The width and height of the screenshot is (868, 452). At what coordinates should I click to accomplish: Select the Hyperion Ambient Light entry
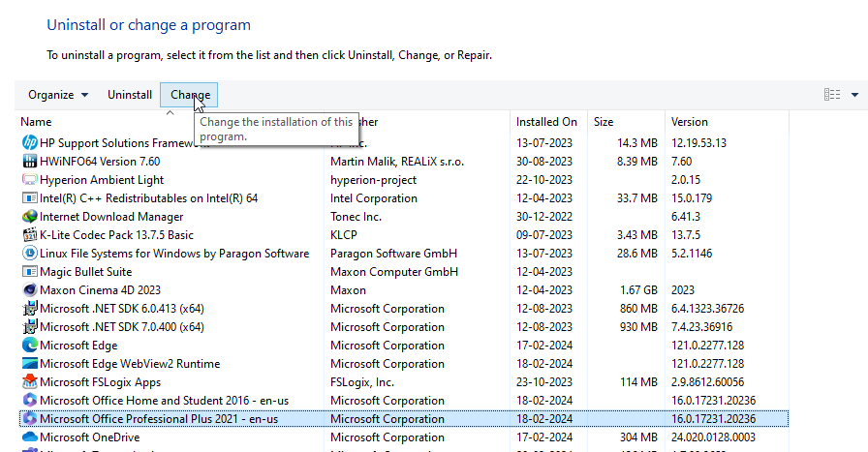tap(102, 180)
